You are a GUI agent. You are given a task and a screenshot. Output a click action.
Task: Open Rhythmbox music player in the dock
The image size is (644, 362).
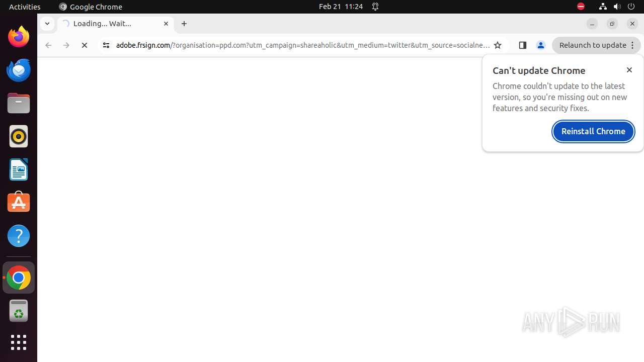[19, 136]
